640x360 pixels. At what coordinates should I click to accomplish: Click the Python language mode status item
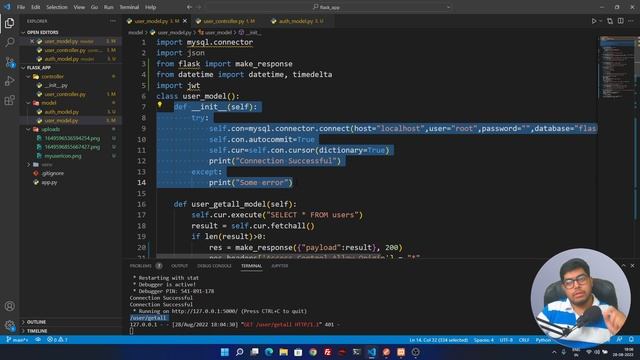point(543,340)
